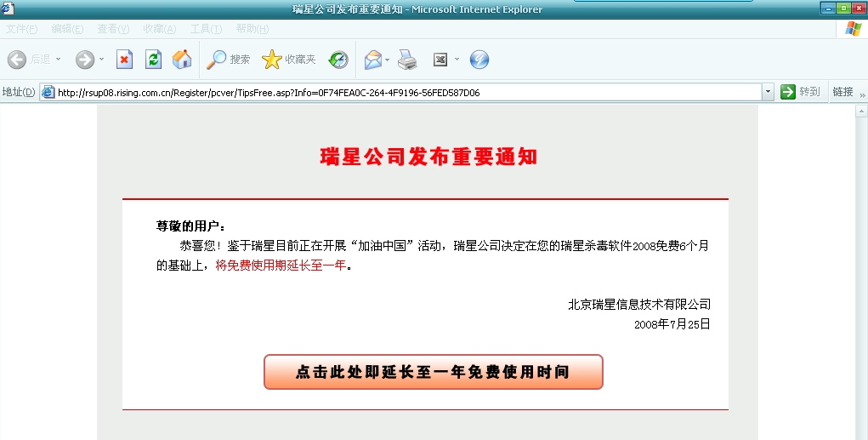Maximize the Internet Explorer window
The image size is (868, 440).
point(843,9)
